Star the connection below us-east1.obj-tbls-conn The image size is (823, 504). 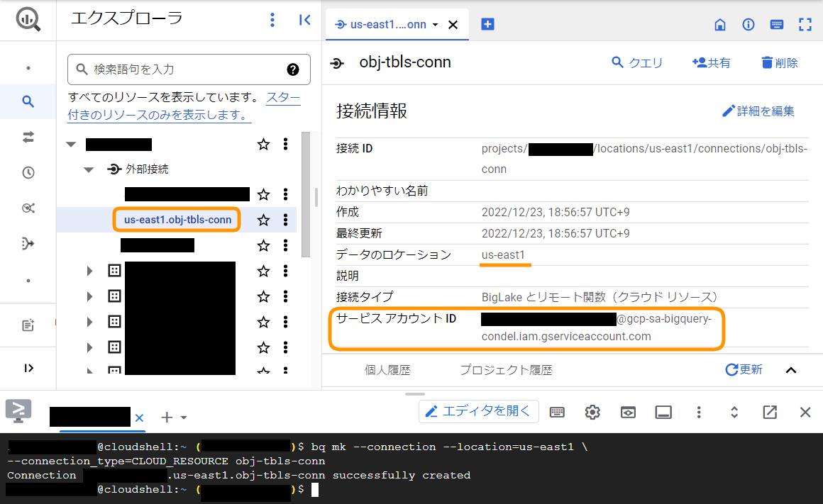pos(263,245)
